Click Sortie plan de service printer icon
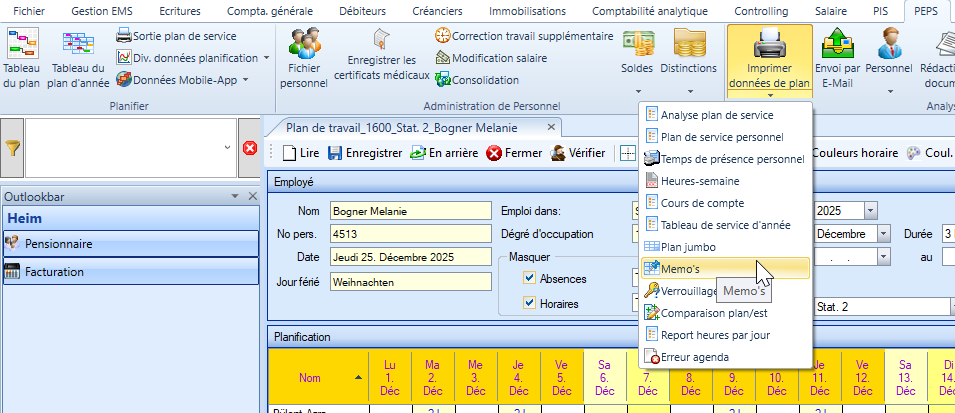Image resolution: width=955 pixels, height=413 pixels. pos(124,36)
